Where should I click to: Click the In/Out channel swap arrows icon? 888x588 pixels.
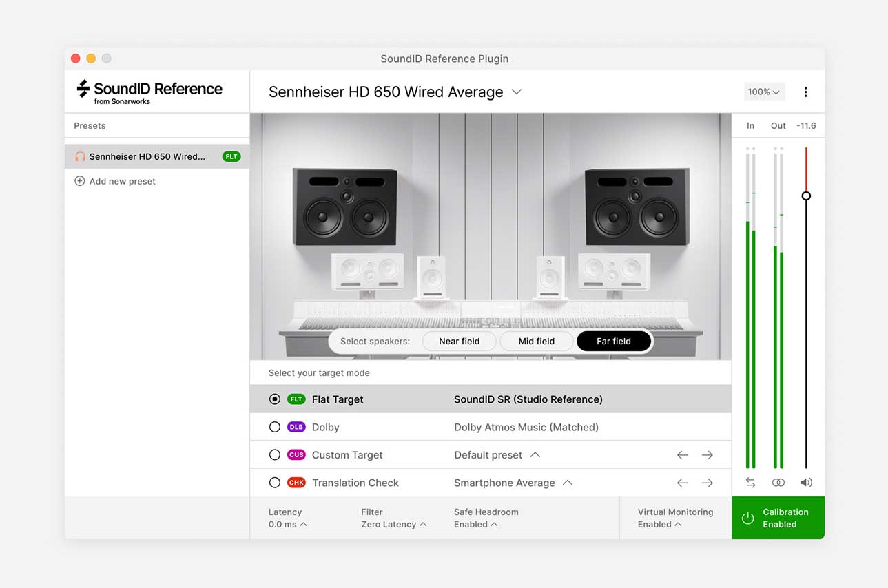click(750, 483)
